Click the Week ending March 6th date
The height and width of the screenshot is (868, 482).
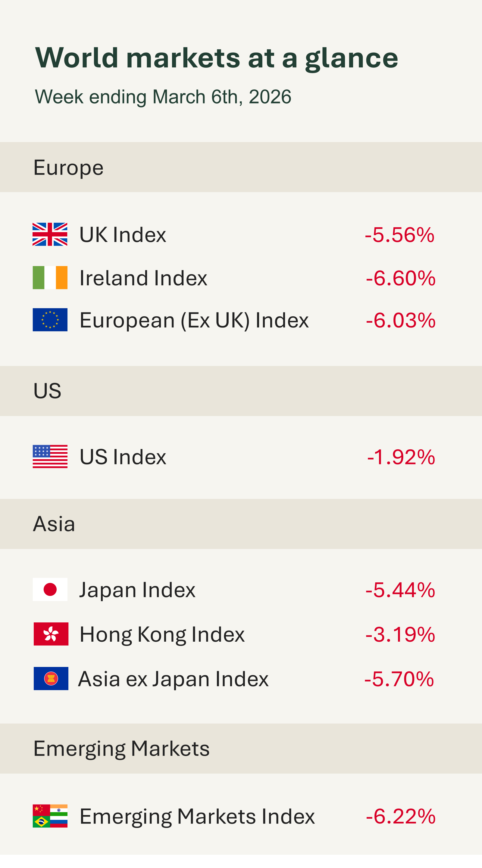(163, 97)
